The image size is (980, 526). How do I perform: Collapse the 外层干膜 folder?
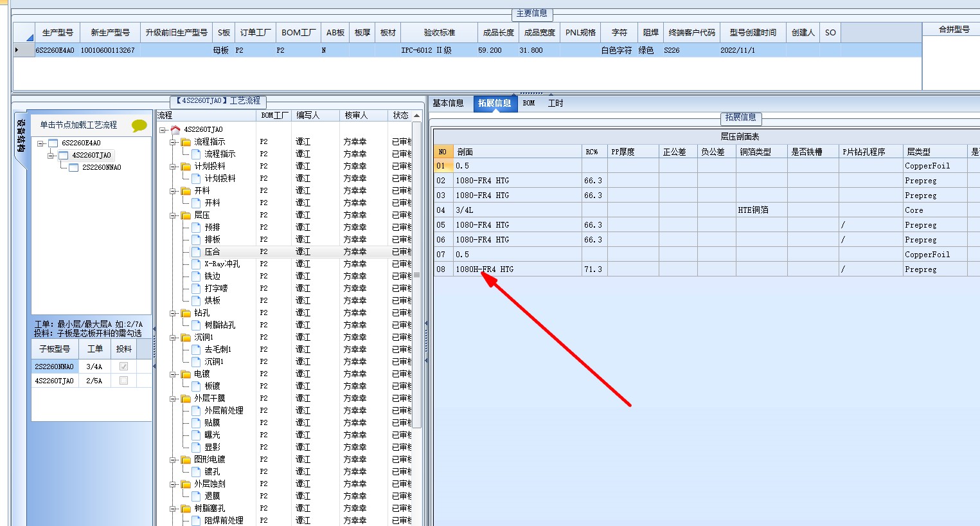pos(174,399)
